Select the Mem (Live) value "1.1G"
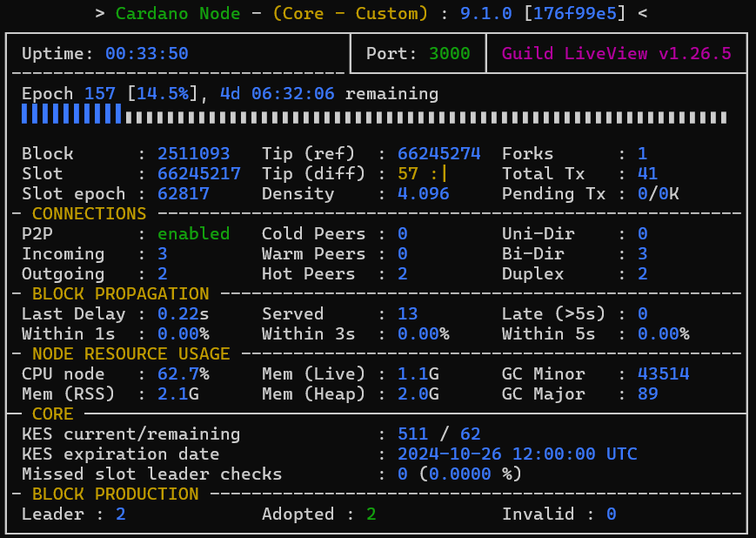756x538 pixels. point(418,374)
